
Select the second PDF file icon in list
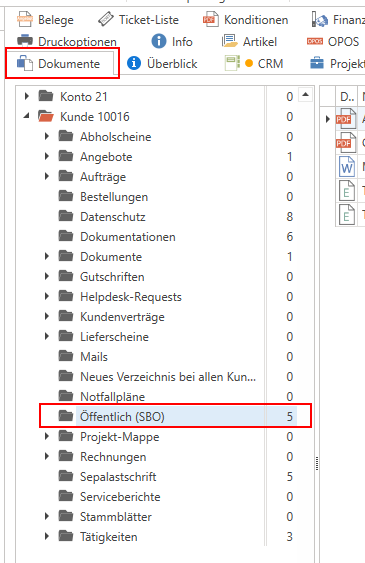click(346, 143)
